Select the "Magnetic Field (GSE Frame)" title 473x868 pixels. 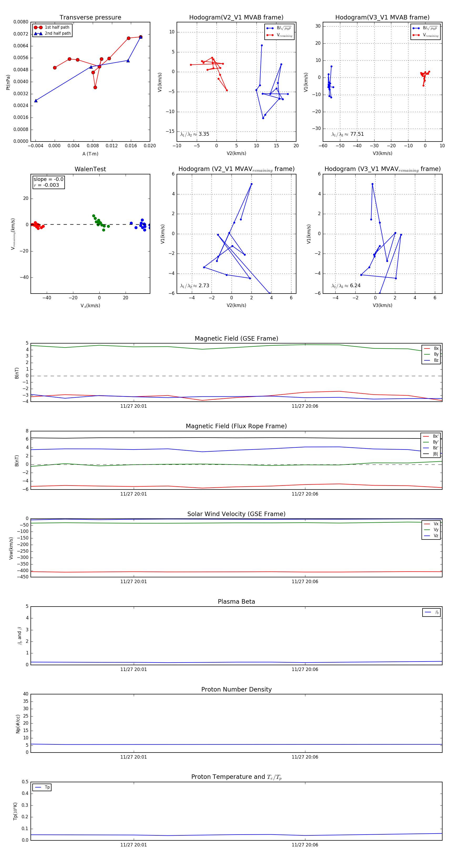[x=236, y=339]
